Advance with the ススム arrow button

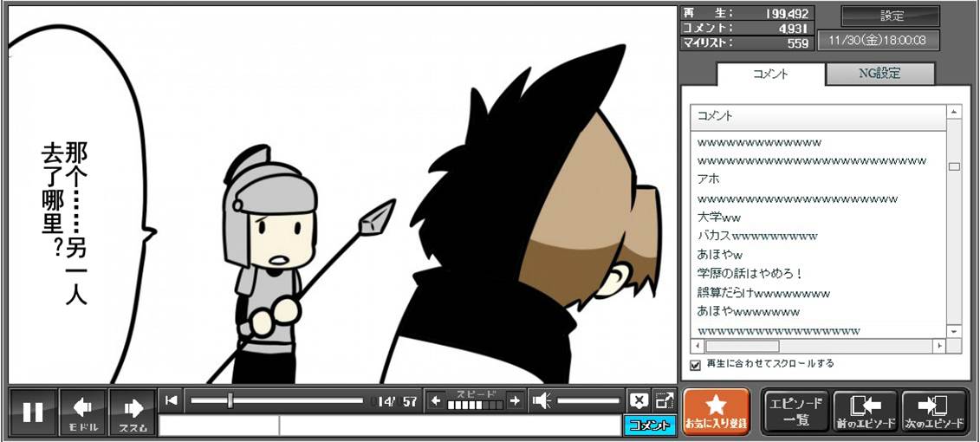click(133, 412)
